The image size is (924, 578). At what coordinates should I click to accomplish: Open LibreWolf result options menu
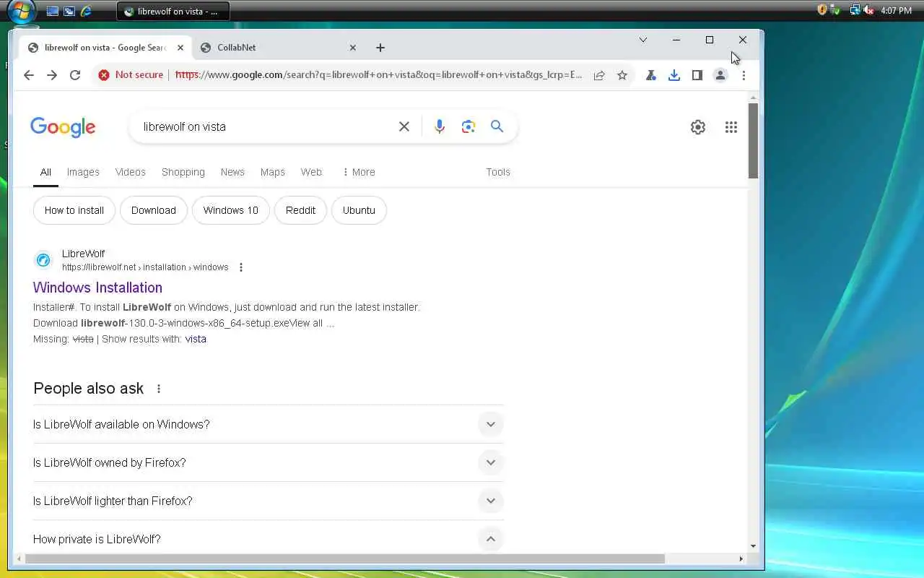[241, 267]
